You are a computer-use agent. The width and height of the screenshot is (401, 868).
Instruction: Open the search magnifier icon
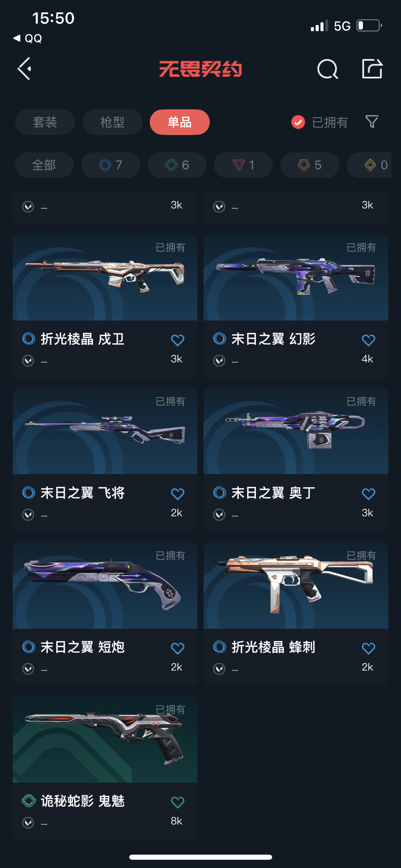327,69
